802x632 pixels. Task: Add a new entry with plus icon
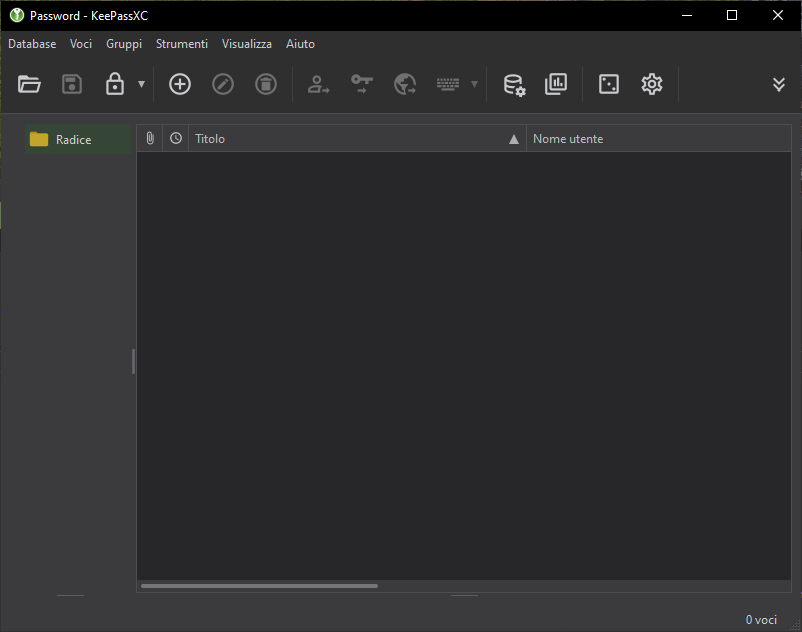pos(179,85)
